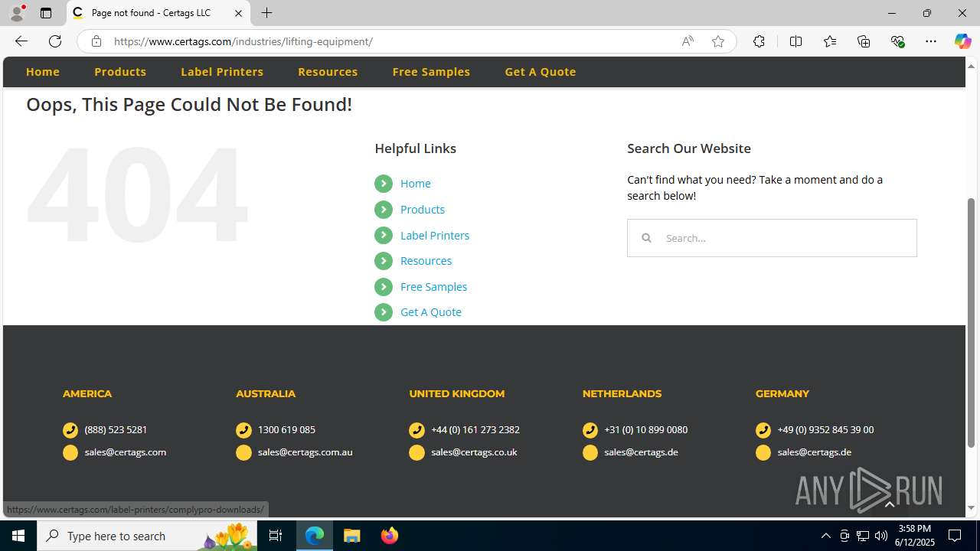This screenshot has width=980, height=551.
Task: Launch Copilot sidebar
Action: (x=962, y=41)
